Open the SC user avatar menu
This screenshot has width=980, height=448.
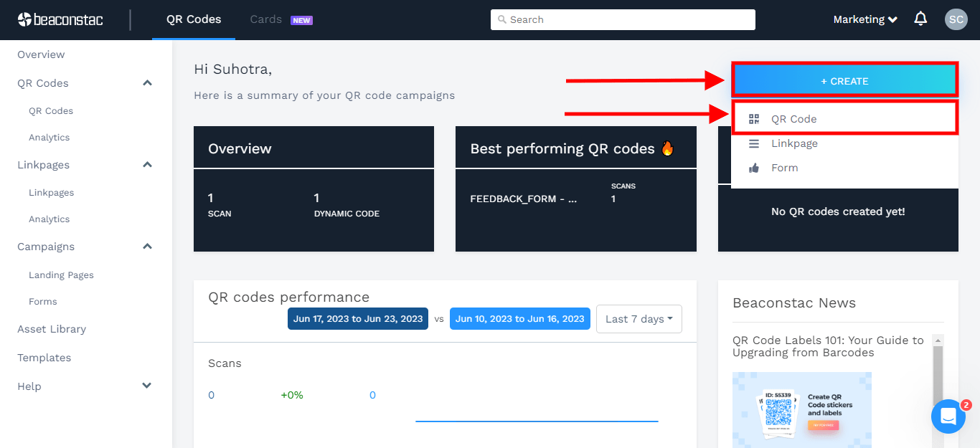pyautogui.click(x=956, y=19)
